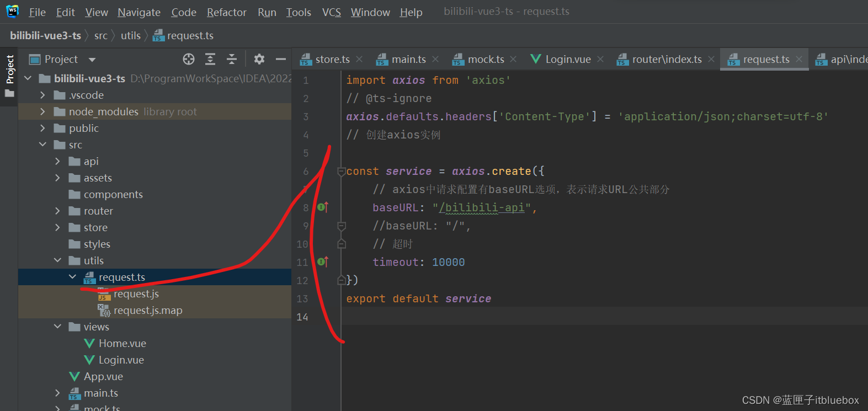Viewport: 868px width, 411px height.
Task: Close the Login.vue editor tab
Action: [x=600, y=59]
